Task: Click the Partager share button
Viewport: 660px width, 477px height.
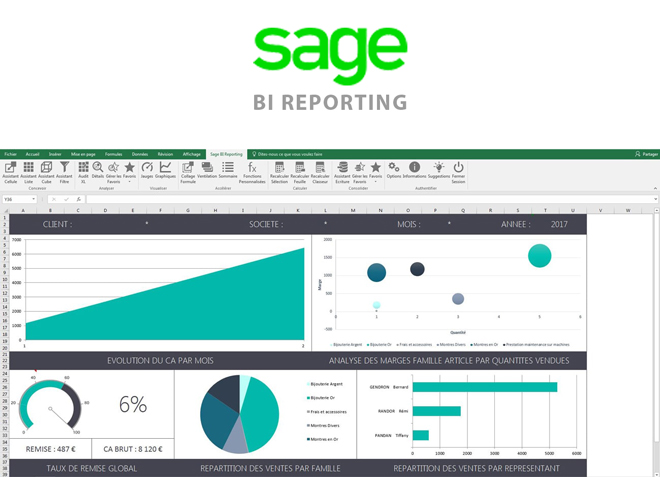Action: (x=647, y=154)
